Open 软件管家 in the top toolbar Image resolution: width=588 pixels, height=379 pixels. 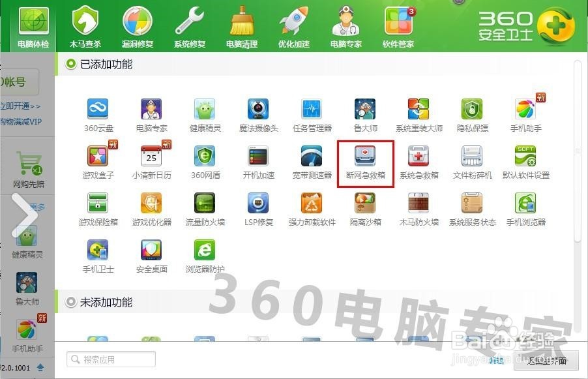pyautogui.click(x=398, y=28)
